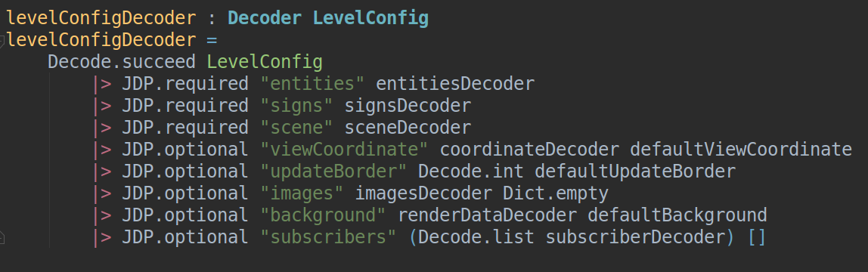Image resolution: width=868 pixels, height=272 pixels.
Task: Click the empty list brackets on the last line
Action: [757, 237]
